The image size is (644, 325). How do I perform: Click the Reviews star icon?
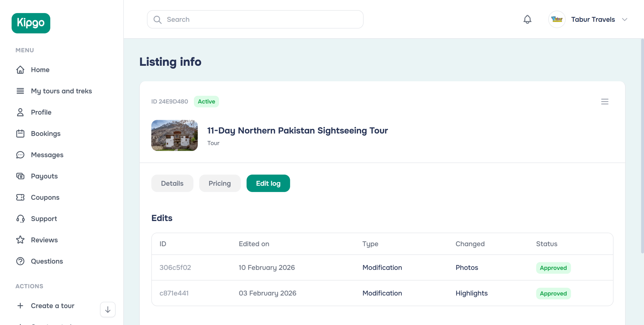pos(20,240)
